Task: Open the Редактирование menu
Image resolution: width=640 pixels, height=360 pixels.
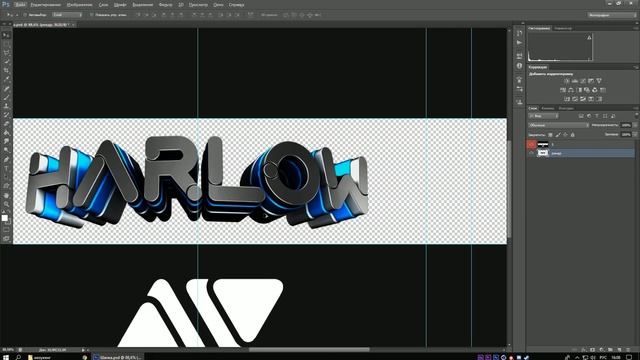Action: (46, 5)
